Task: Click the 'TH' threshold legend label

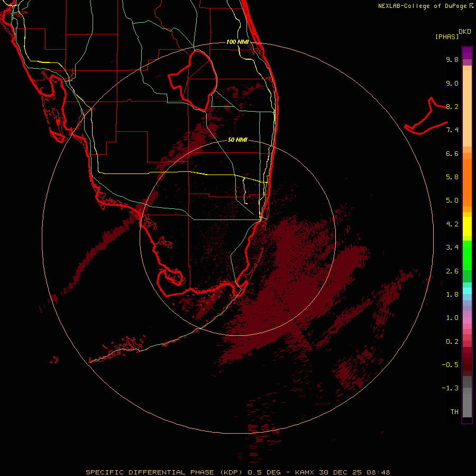Action: coord(454,412)
